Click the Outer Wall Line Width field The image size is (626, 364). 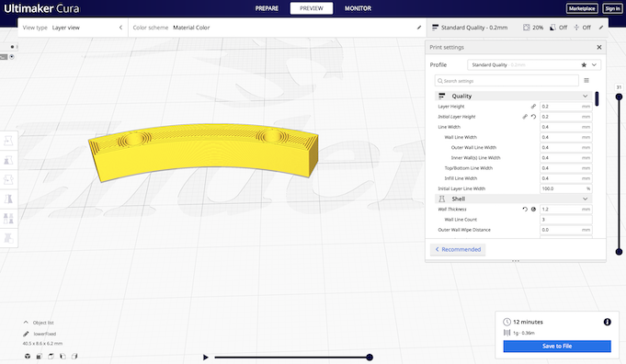[565, 148]
